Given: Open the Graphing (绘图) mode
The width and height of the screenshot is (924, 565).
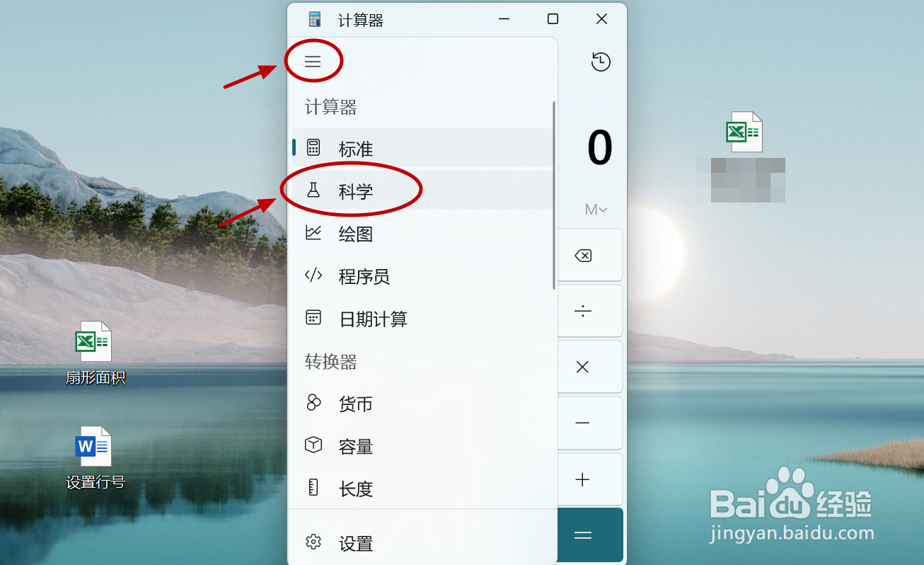Looking at the screenshot, I should (x=422, y=233).
